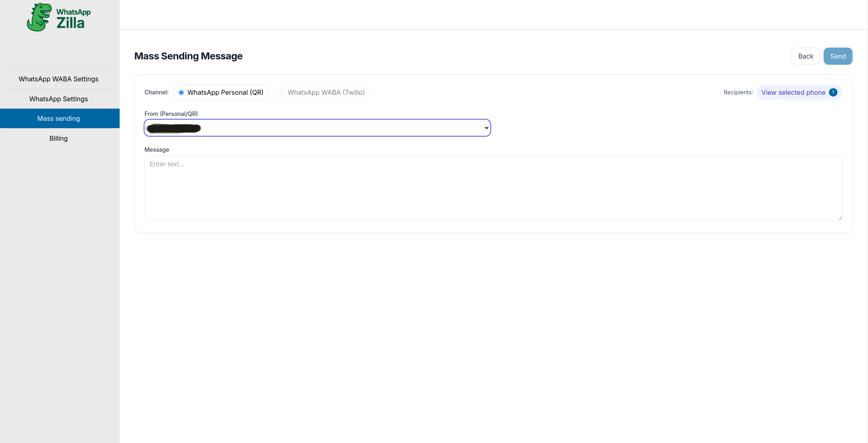Click the blue Send button
868x443 pixels.
pos(837,56)
